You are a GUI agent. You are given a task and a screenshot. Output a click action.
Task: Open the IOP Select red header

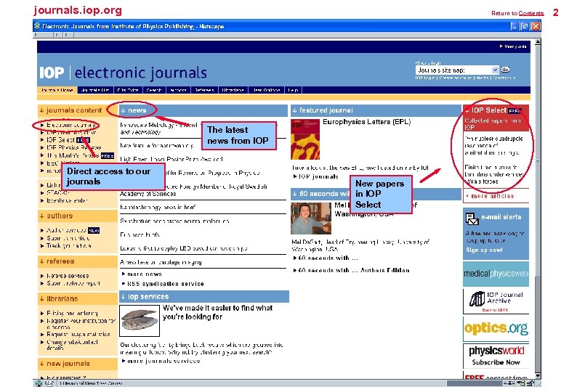(496, 118)
